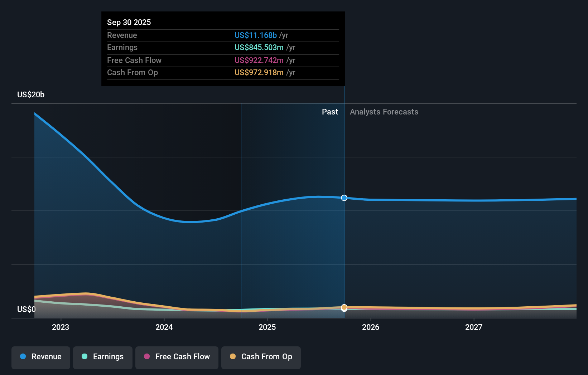Switch to the Past section of the chart
Screen dimensions: 588x375
click(x=330, y=112)
